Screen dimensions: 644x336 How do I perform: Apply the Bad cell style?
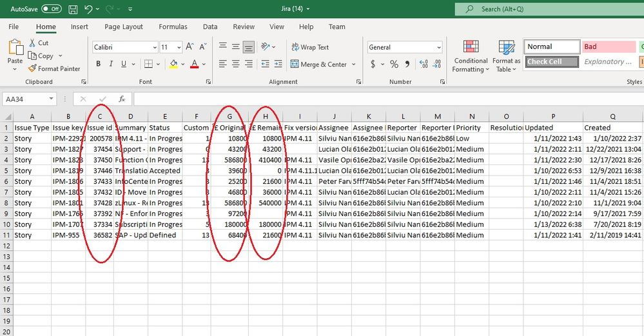tap(609, 46)
